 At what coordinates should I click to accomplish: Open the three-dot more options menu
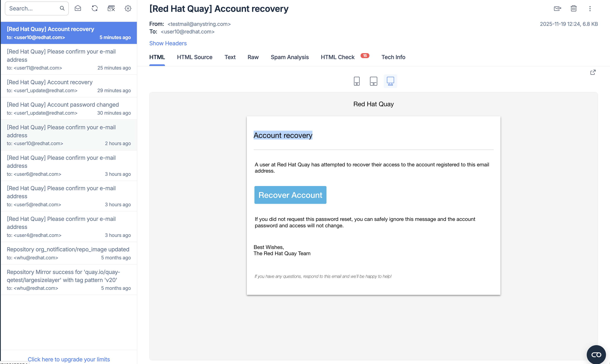pyautogui.click(x=590, y=9)
